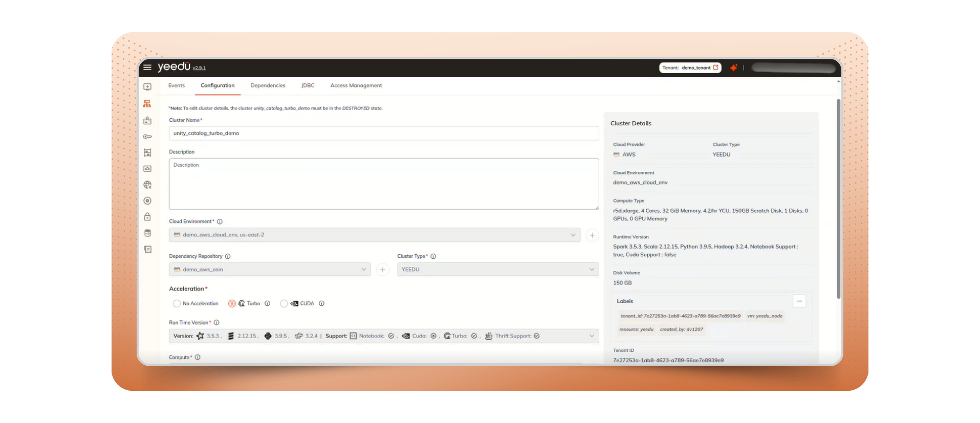Click the Spark star version icon
Viewport: 980px width, 423px height.
pyautogui.click(x=200, y=336)
